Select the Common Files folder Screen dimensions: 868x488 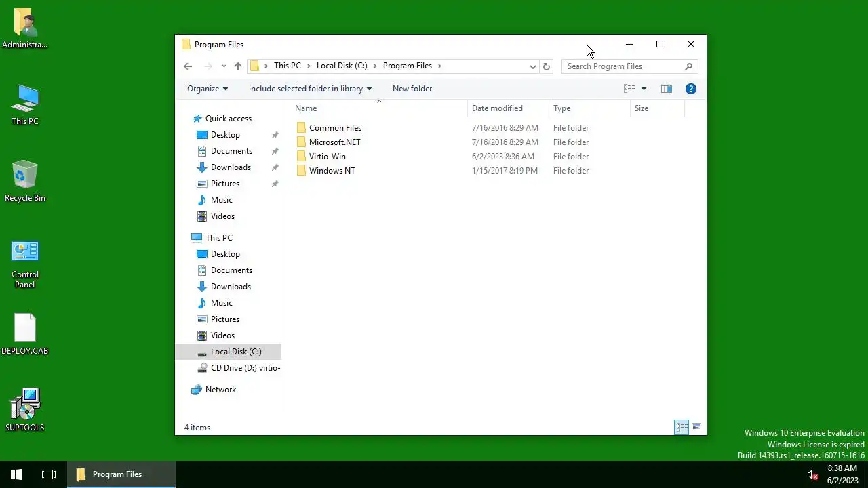pos(335,128)
